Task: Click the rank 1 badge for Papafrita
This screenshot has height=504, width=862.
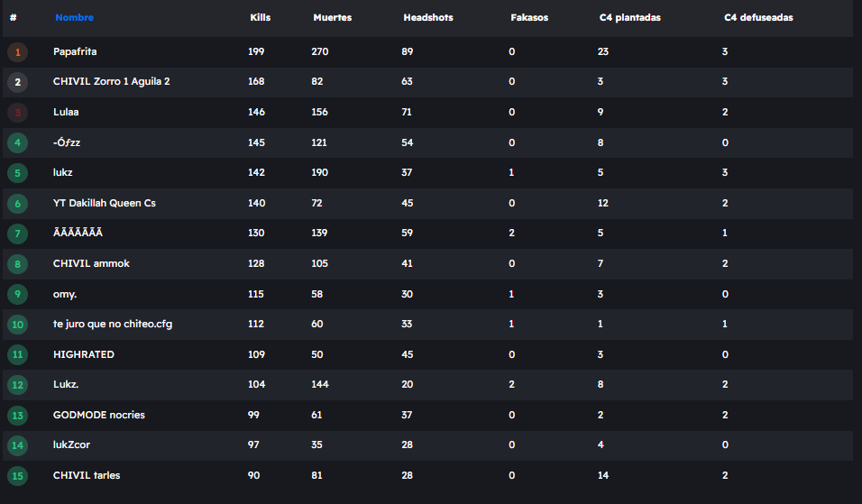Action: pos(17,52)
